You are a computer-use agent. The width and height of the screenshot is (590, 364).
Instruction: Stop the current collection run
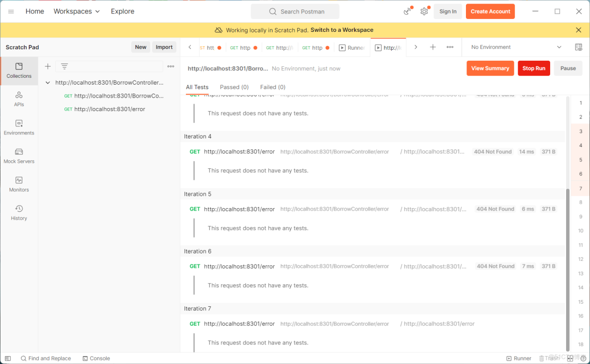(534, 68)
